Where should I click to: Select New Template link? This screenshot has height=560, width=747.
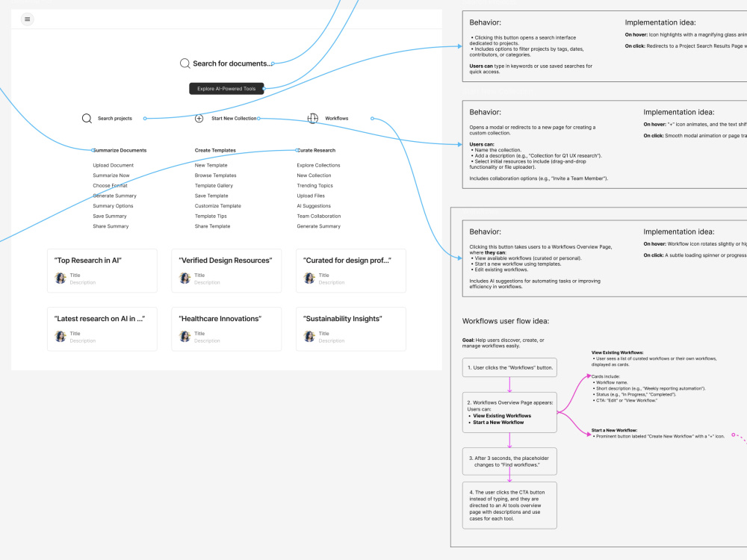pos(211,165)
